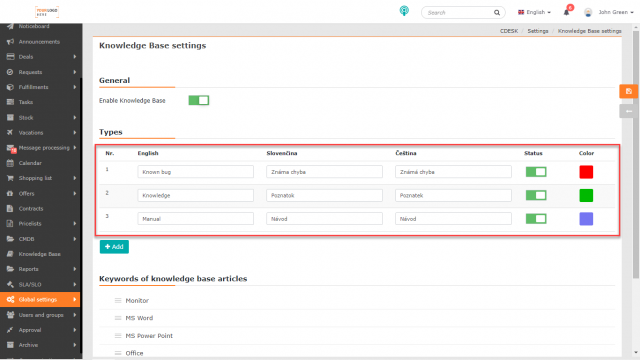Pick the purple color for Manual
The width and height of the screenshot is (640, 360).
tap(586, 219)
